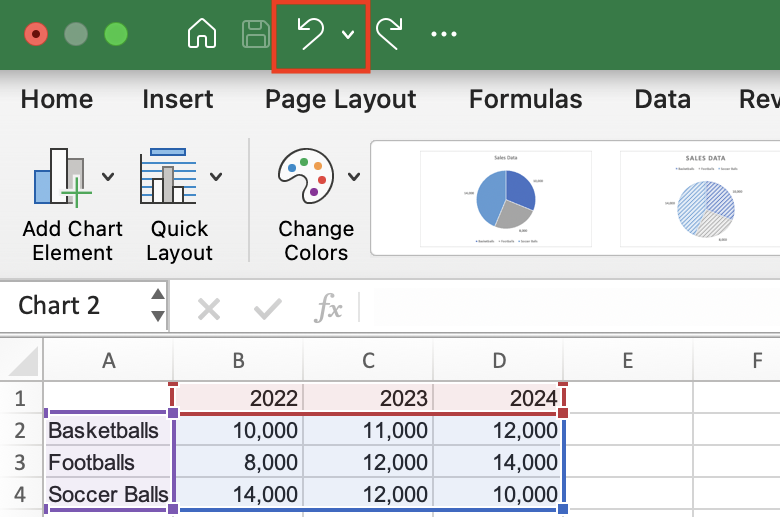
Task: Open the Page Layout tab
Action: 341,100
